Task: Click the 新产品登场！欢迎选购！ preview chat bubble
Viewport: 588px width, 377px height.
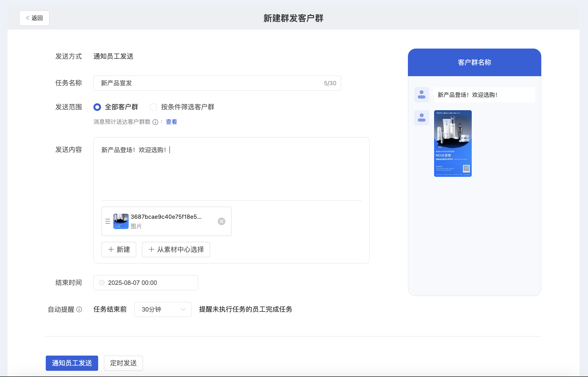Action: [484, 95]
